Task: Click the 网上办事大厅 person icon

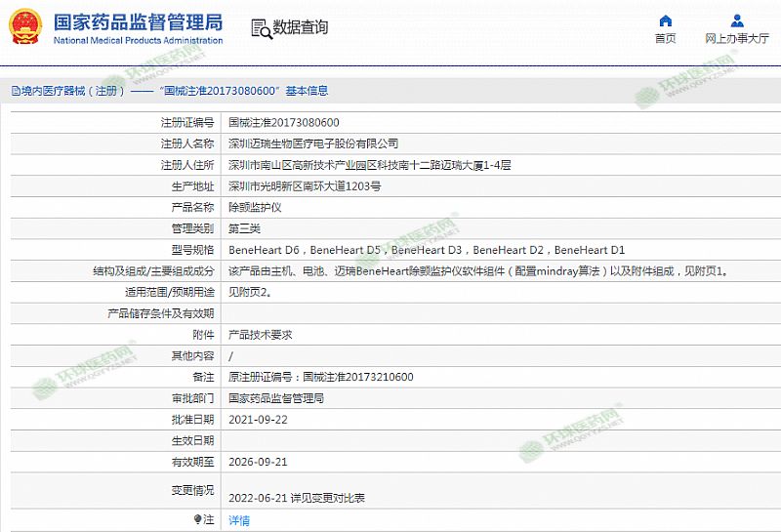Action: pyautogui.click(x=737, y=20)
